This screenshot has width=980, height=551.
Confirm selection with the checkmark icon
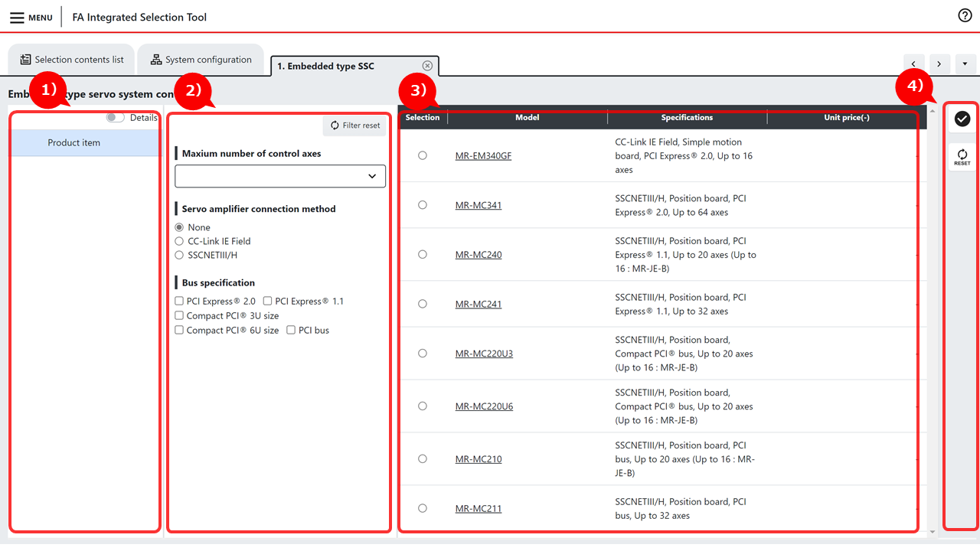click(962, 119)
